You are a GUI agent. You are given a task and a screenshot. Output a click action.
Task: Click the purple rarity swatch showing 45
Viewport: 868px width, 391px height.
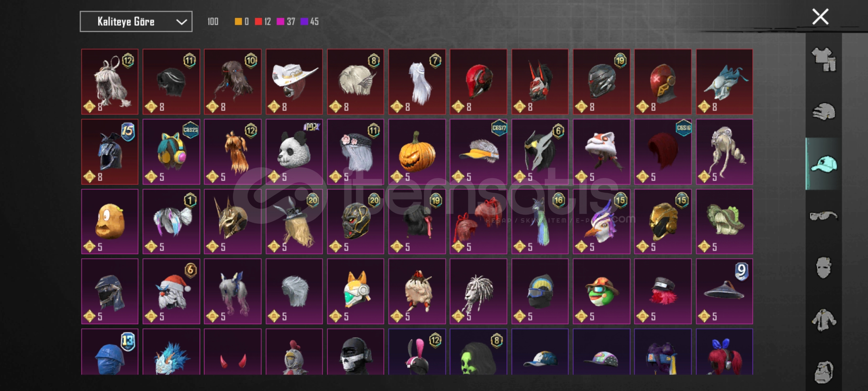pos(310,22)
